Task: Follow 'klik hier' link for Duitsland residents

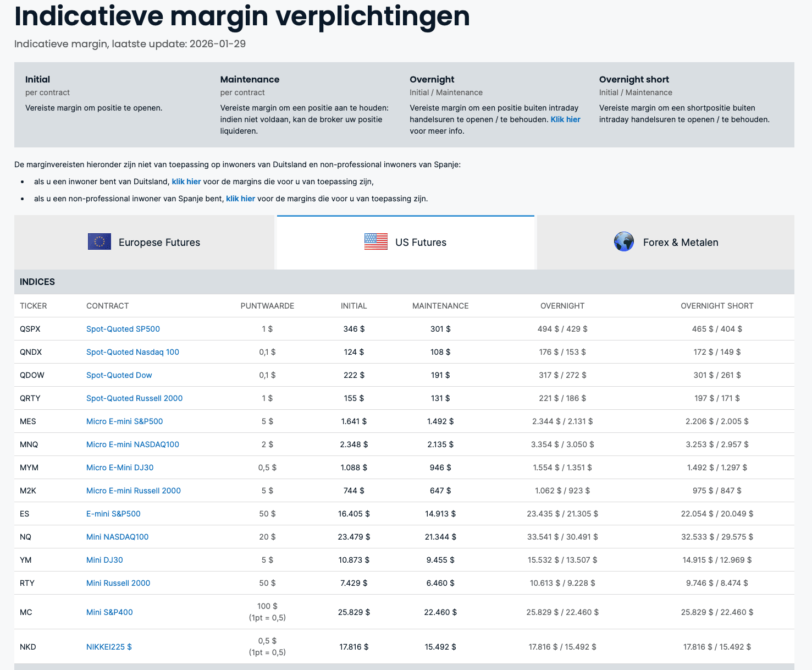Action: click(186, 182)
